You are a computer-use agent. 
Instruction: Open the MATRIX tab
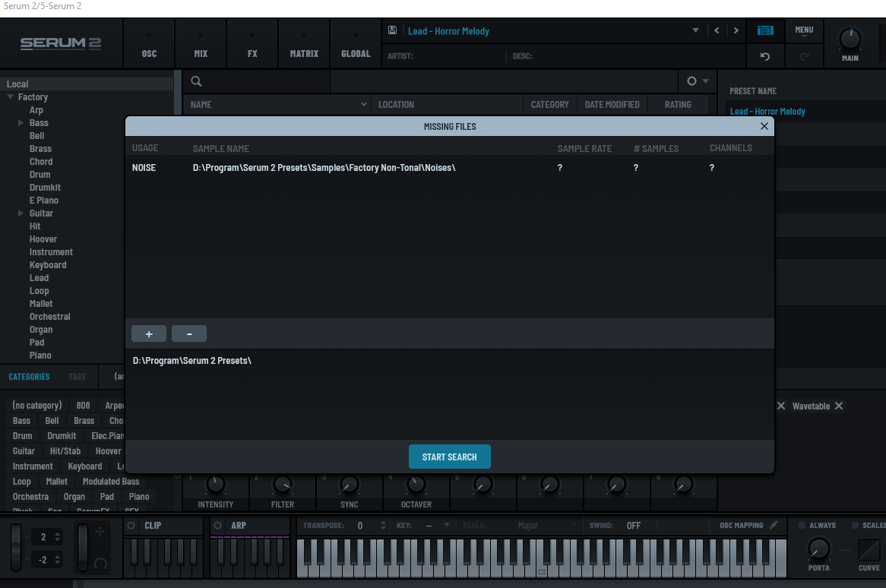(x=304, y=44)
